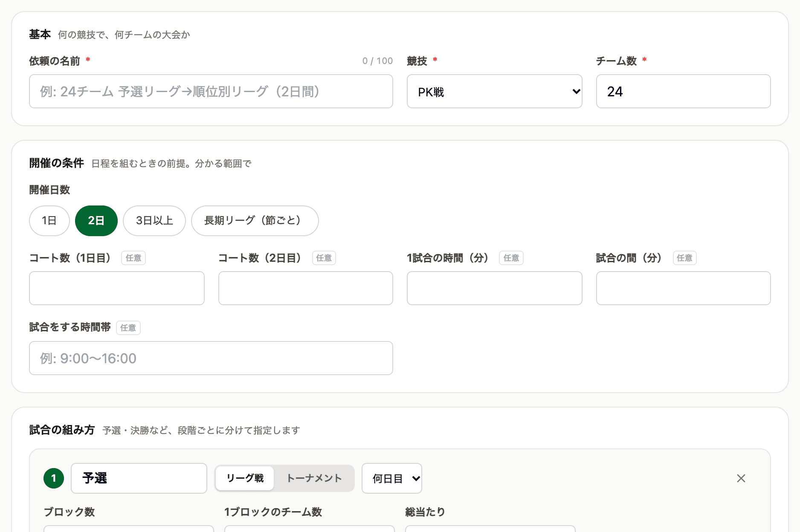Choose 長期リーグ（節ごと） option
The height and width of the screenshot is (532, 800).
(255, 221)
